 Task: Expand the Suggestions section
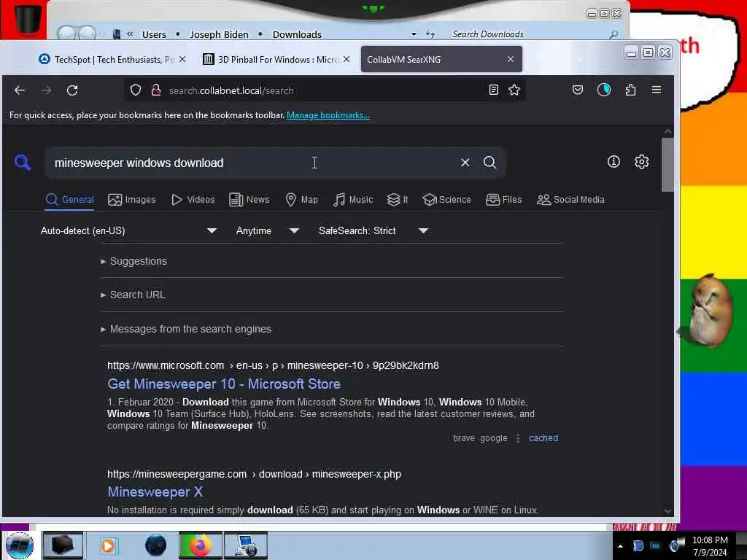point(134,261)
